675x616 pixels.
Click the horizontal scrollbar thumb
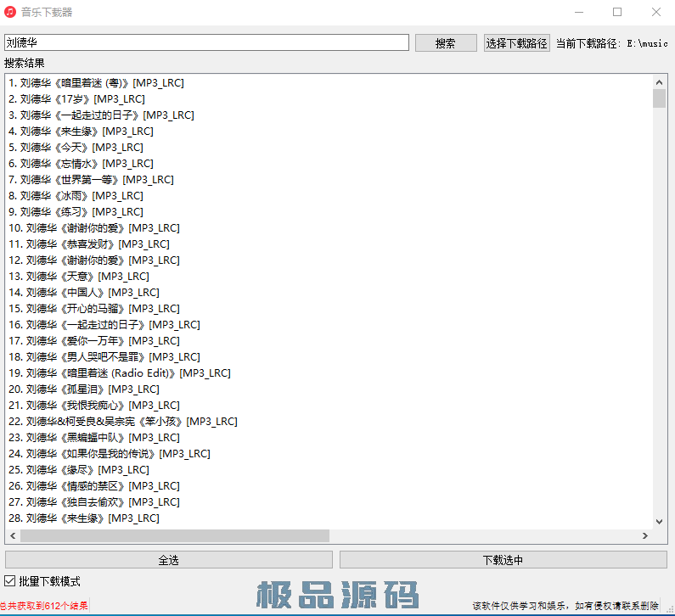tap(174, 536)
